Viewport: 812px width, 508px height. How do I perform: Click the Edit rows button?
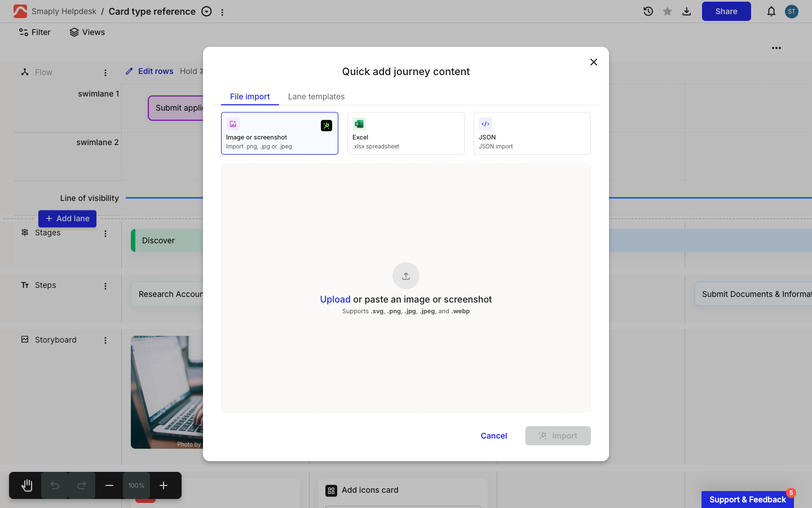click(x=149, y=71)
